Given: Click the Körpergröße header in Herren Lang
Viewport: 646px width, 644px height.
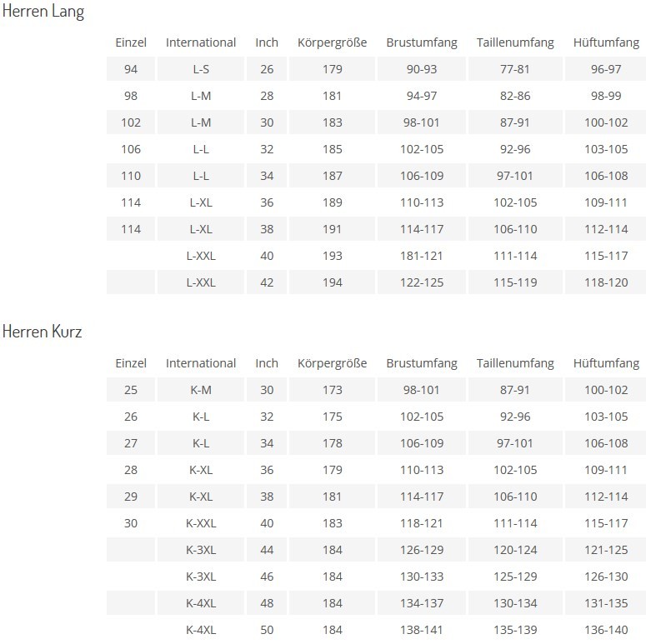Looking at the screenshot, I should tap(332, 42).
